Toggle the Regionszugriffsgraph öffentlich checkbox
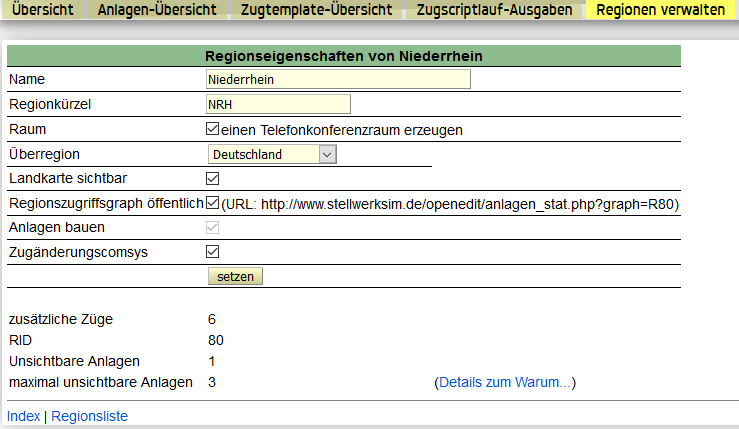Screen dimensions: 739x429 pos(212,203)
